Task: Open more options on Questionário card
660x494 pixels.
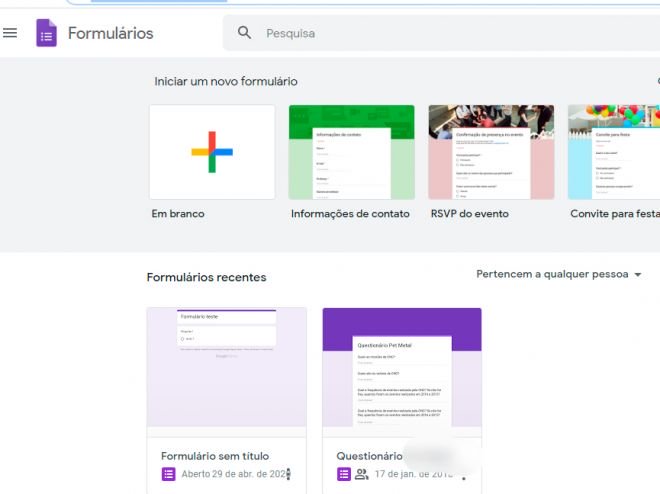Action: click(x=464, y=478)
